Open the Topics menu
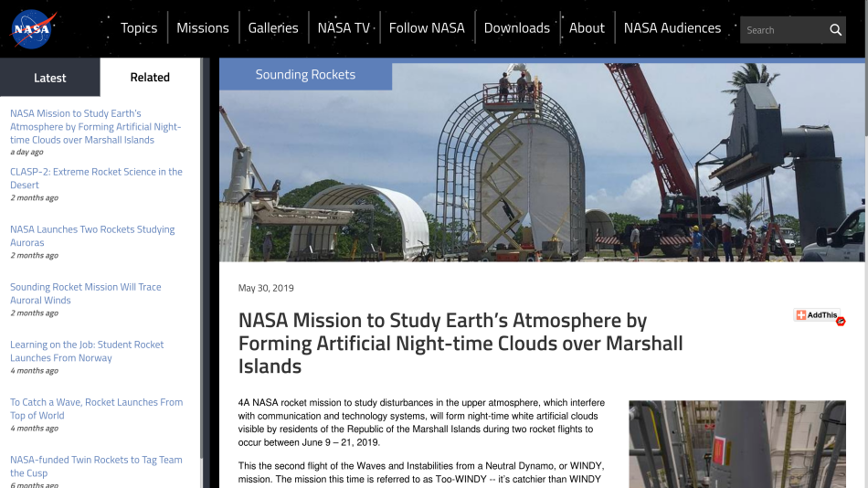868x488 pixels. click(139, 27)
